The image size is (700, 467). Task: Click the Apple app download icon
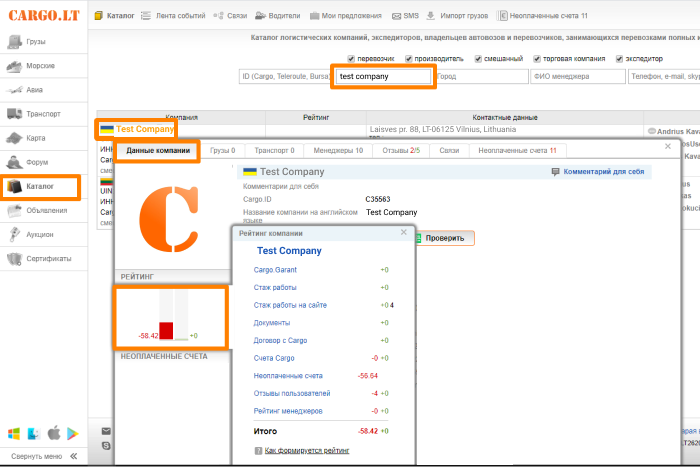(54, 433)
